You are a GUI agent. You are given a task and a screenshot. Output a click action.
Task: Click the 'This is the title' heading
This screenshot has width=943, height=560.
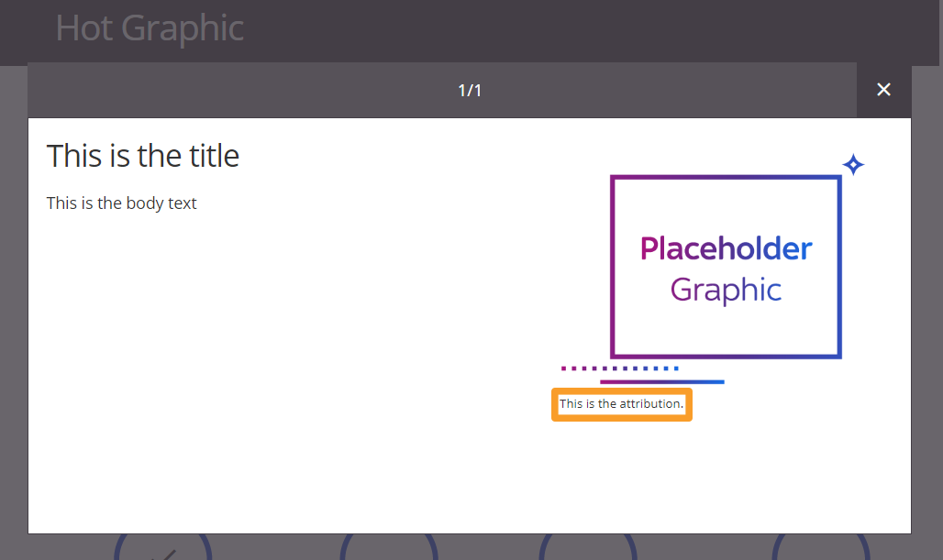point(142,156)
